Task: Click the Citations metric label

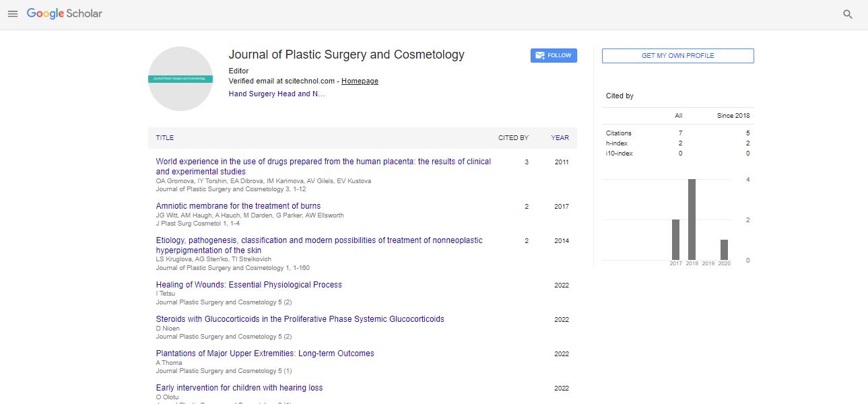Action: [x=619, y=133]
